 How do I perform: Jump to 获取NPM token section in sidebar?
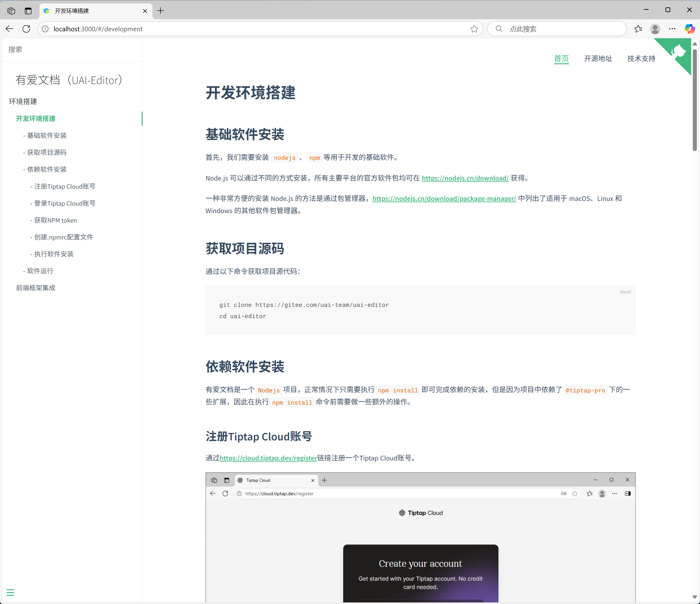pyautogui.click(x=55, y=220)
